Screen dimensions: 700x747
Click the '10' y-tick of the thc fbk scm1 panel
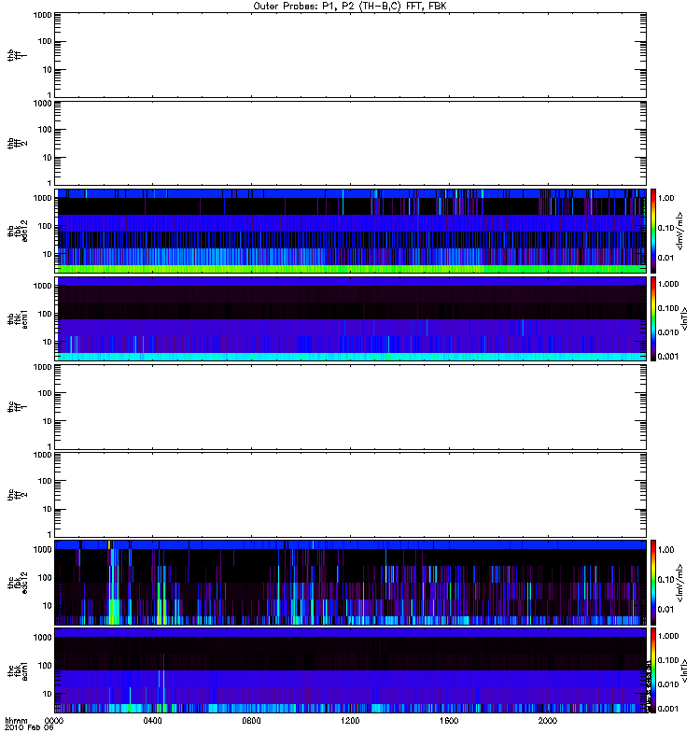coord(48,694)
